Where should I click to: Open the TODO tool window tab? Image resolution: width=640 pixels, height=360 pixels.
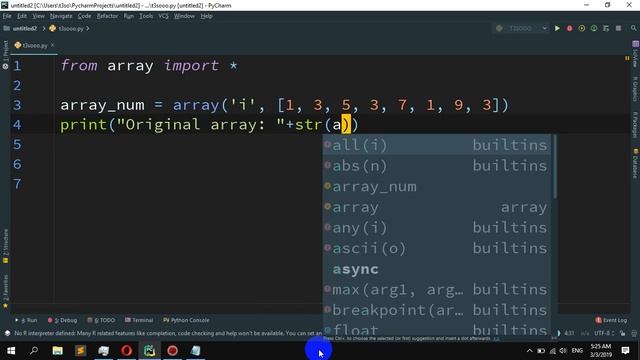101,320
